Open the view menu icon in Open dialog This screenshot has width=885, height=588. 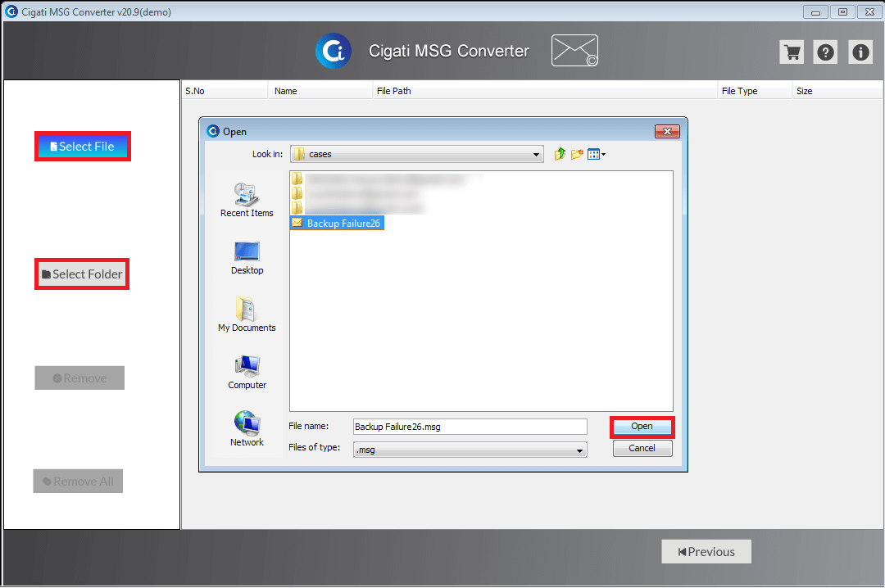(596, 154)
